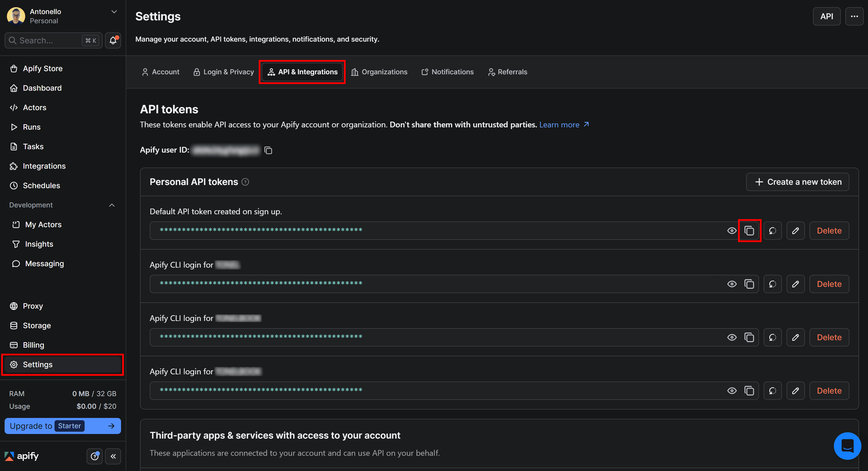868x471 pixels.
Task: Edit the second Apify CLI login token
Action: (795, 337)
